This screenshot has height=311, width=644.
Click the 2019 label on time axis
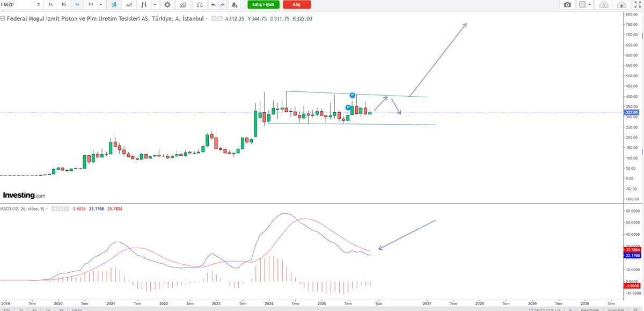[6, 303]
